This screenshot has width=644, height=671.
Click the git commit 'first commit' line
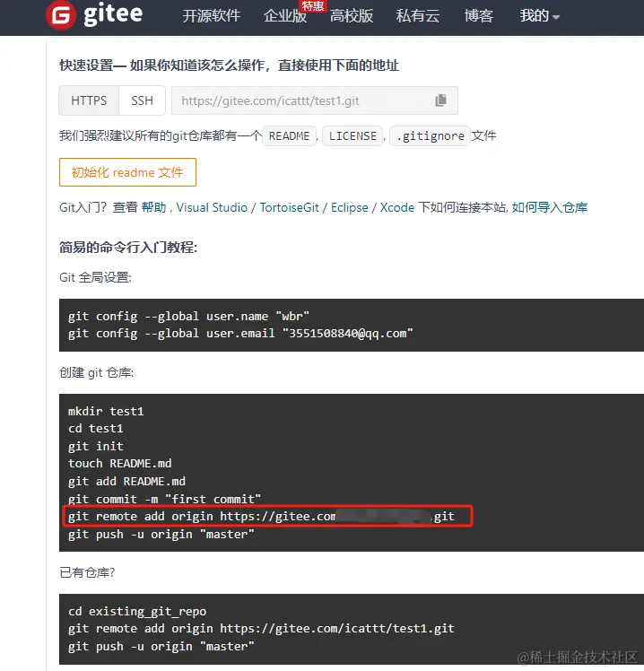point(164,499)
